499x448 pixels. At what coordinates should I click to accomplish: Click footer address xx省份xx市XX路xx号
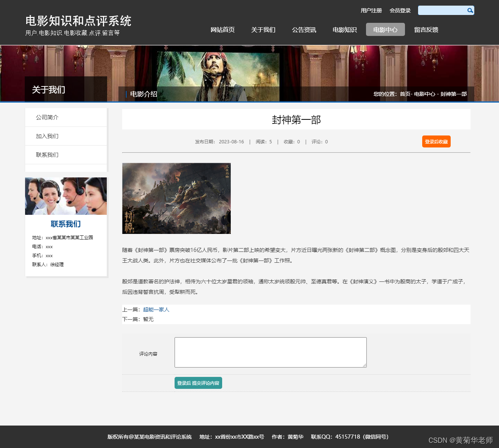(x=232, y=437)
